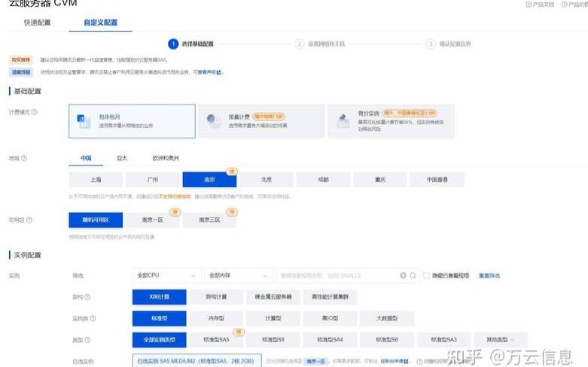Image resolution: width=588 pixels, height=367 pixels.
Task: Open help tooltip beside 地域
Action: pos(24,158)
